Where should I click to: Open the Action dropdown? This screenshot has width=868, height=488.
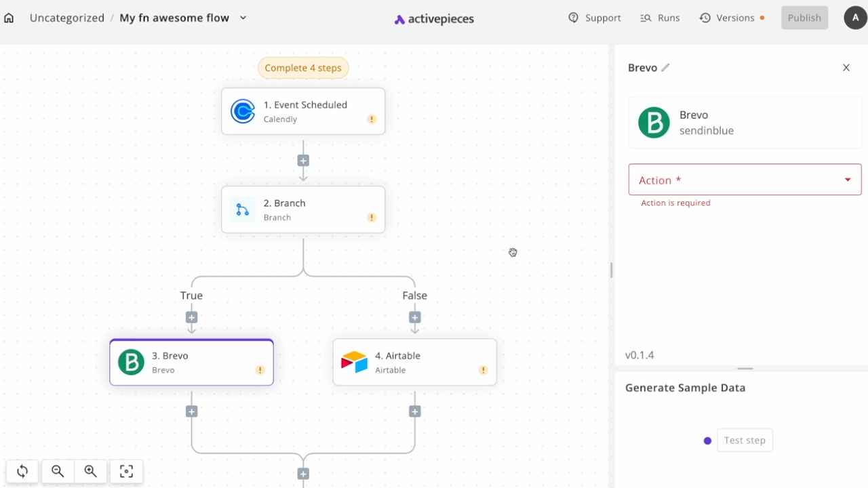click(745, 180)
